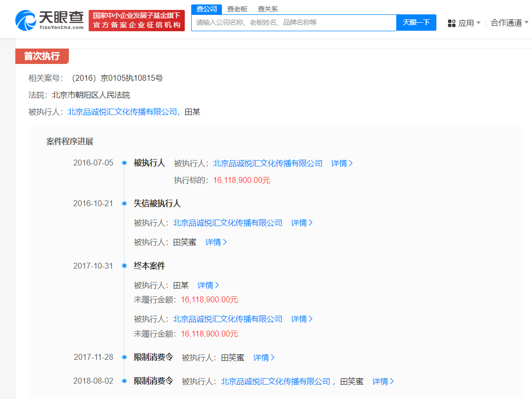Click the timeline dot for 2018-08-02
The height and width of the screenshot is (399, 532).
[125, 381]
